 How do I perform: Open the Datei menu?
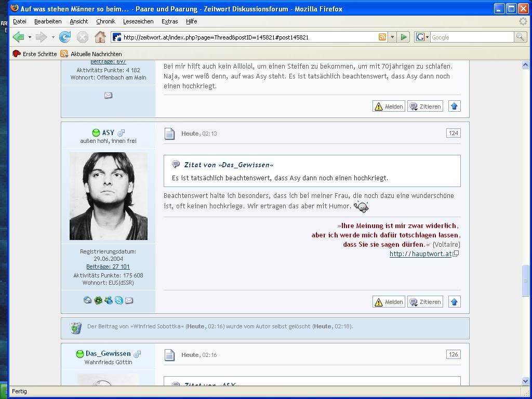pyautogui.click(x=20, y=21)
